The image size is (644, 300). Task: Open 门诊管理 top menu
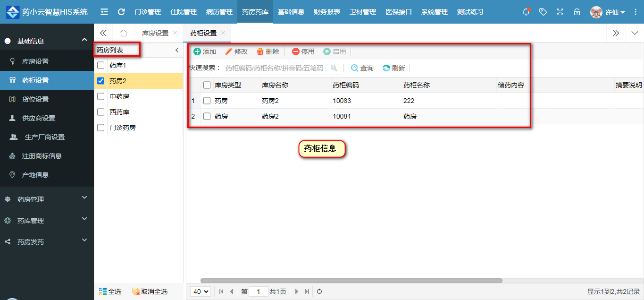pyautogui.click(x=148, y=12)
